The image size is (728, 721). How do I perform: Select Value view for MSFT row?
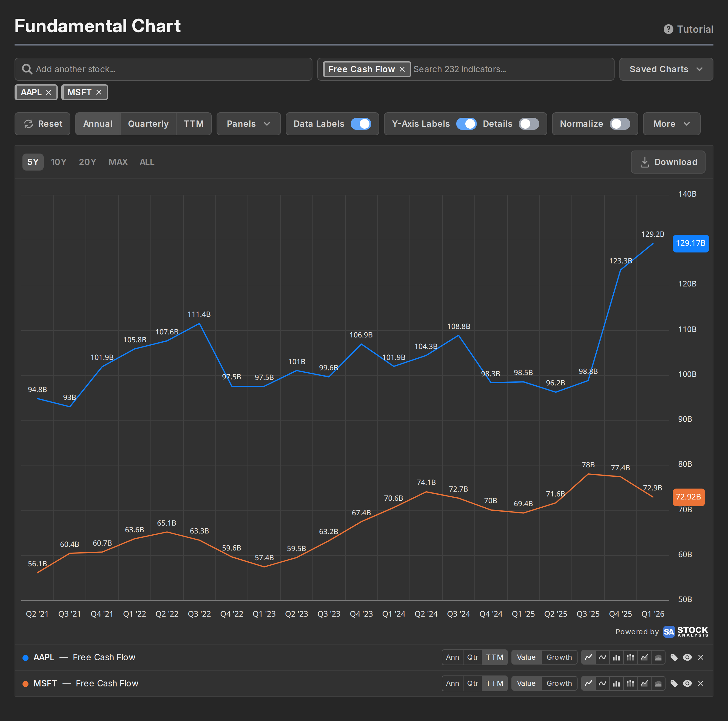point(526,683)
